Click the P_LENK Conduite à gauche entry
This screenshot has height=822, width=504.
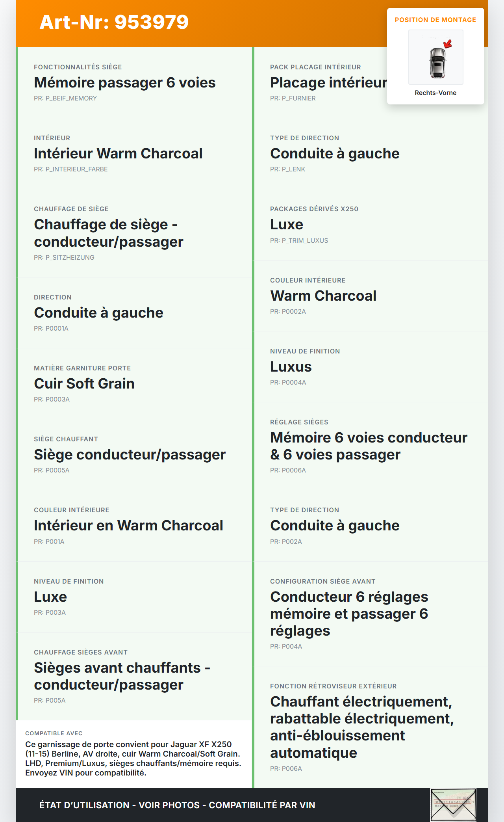point(335,154)
